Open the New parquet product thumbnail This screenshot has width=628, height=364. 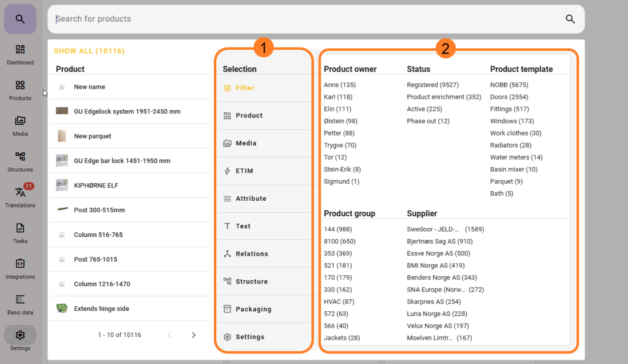pos(62,136)
